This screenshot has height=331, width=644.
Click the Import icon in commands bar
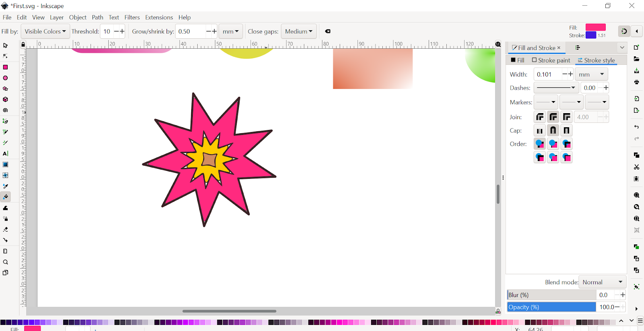(x=636, y=99)
